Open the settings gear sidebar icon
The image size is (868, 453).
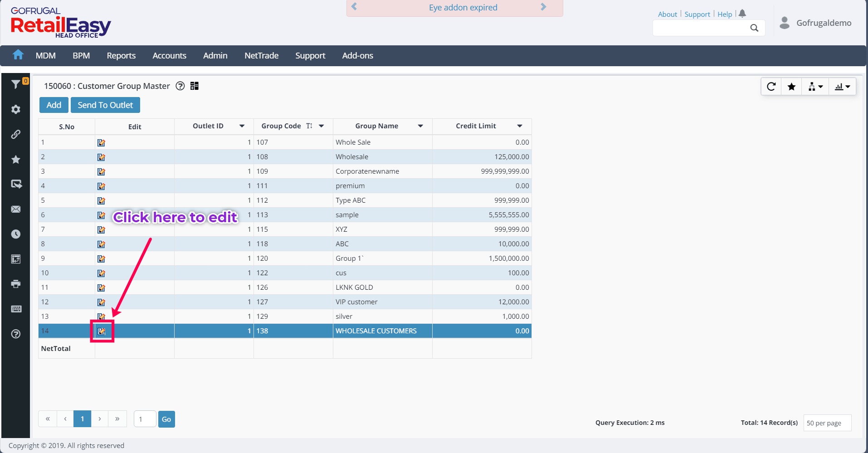point(16,109)
